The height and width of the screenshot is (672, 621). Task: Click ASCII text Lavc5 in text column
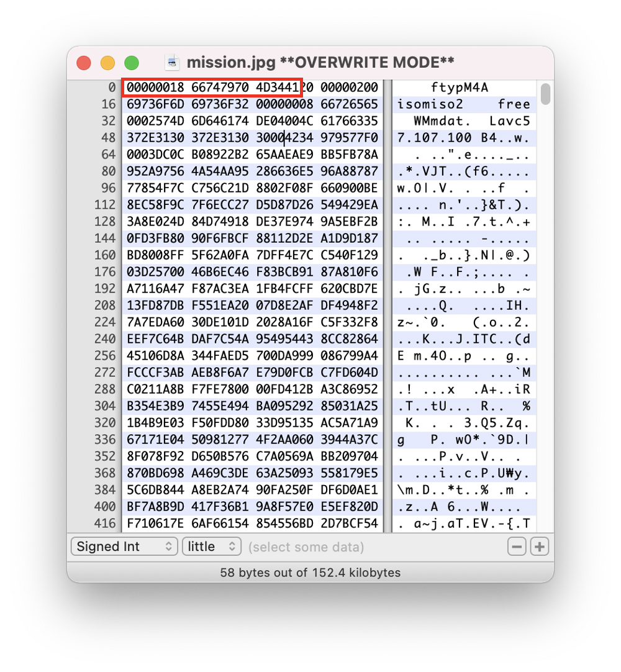click(x=510, y=121)
